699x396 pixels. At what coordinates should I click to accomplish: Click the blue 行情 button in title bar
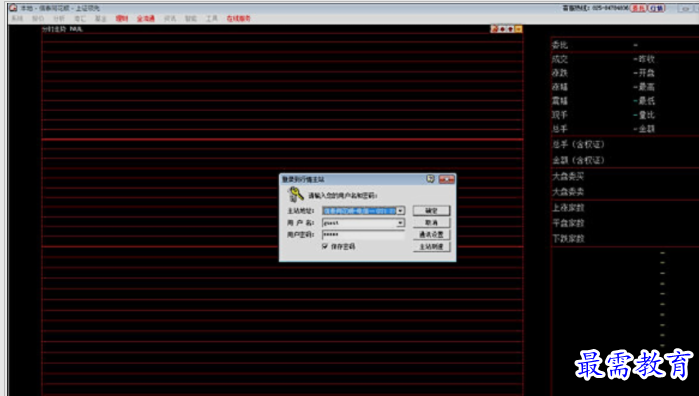(x=656, y=8)
